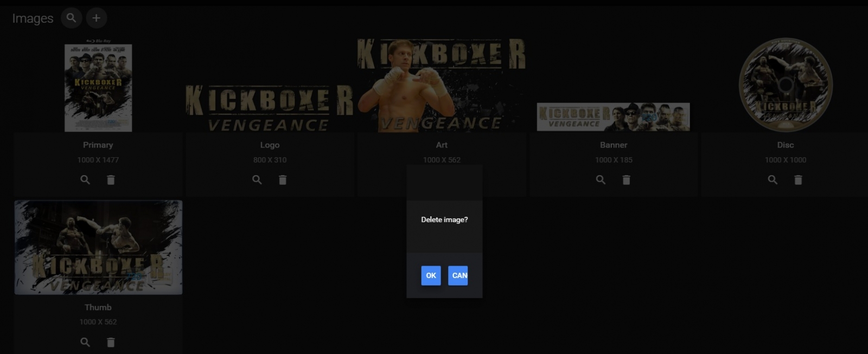
Task: Click the 1000 X 1477 dimension text
Action: point(98,160)
